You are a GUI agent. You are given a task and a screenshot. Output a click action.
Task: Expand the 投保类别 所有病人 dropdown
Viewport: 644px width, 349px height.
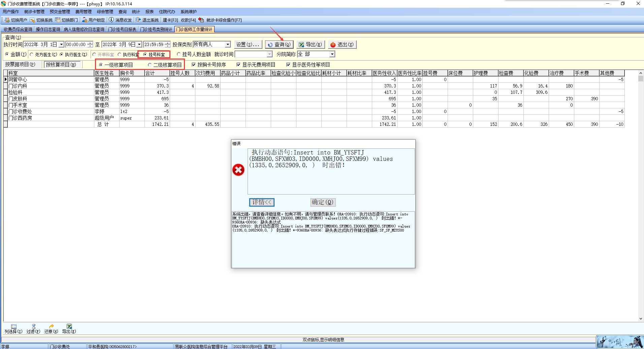228,44
